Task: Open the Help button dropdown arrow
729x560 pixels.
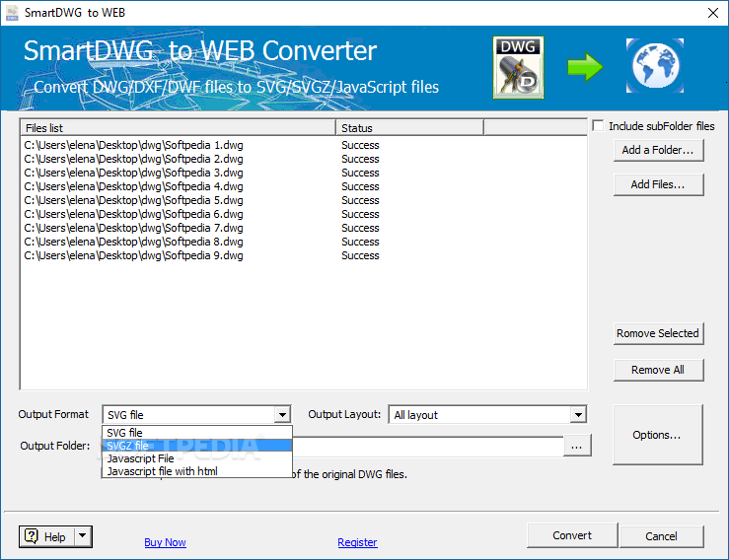Action: point(82,536)
